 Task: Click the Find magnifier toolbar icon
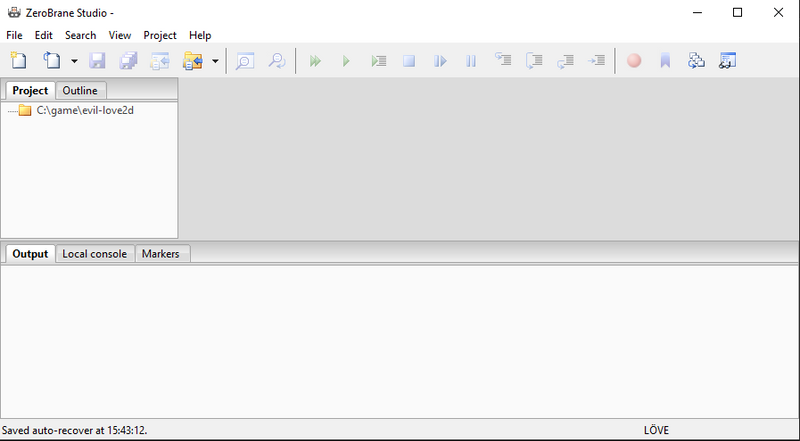point(244,61)
